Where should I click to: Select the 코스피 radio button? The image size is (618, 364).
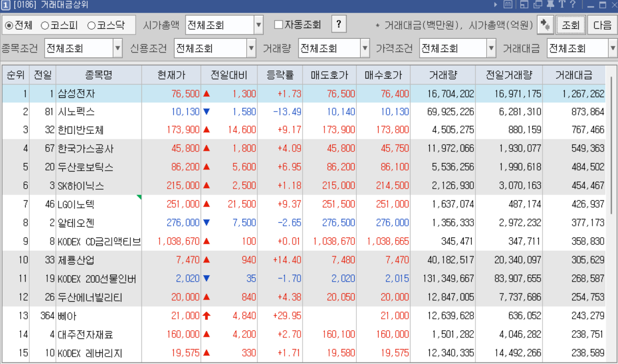(x=45, y=26)
